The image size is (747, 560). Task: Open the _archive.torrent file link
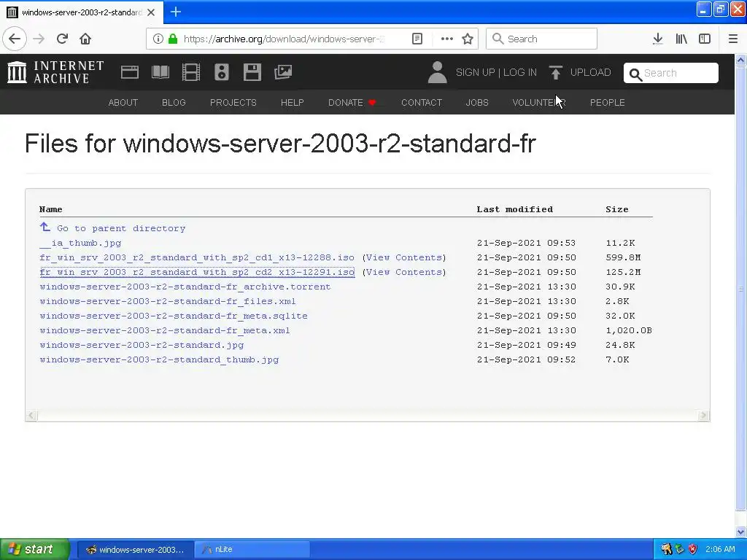pos(185,287)
